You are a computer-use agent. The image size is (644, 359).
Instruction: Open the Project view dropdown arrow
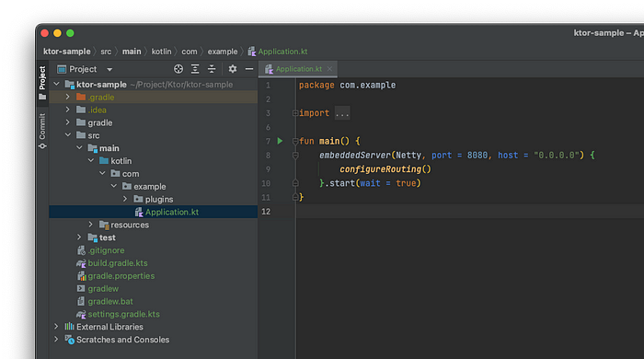[x=109, y=69]
